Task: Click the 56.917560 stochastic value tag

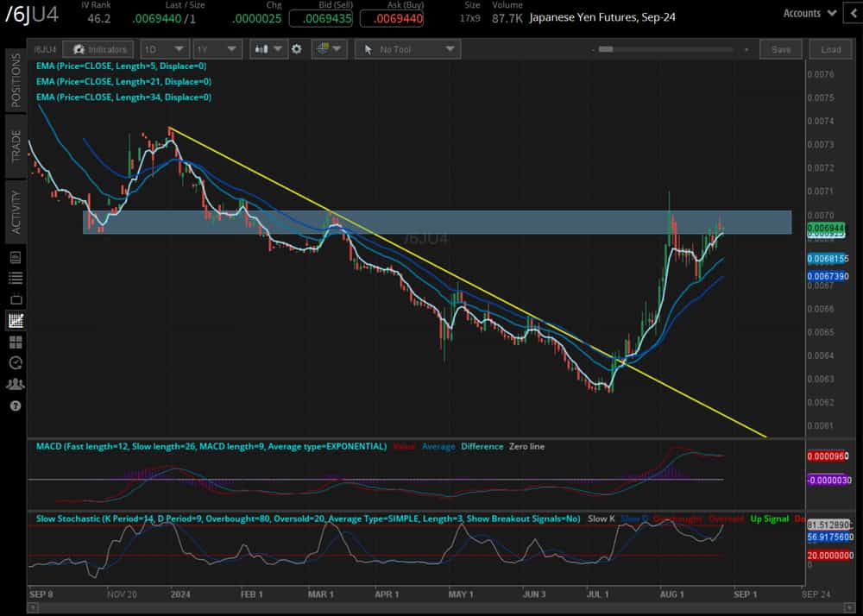Action: 830,537
